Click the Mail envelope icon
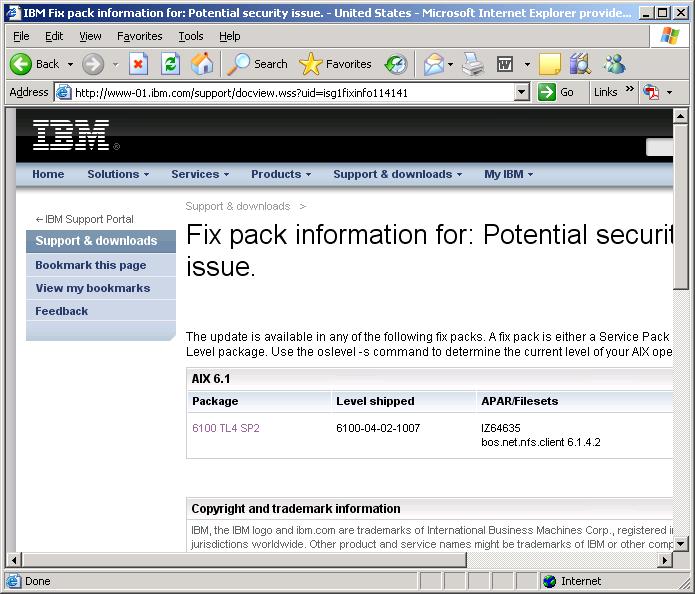Screen dimensions: 695x594 433,64
